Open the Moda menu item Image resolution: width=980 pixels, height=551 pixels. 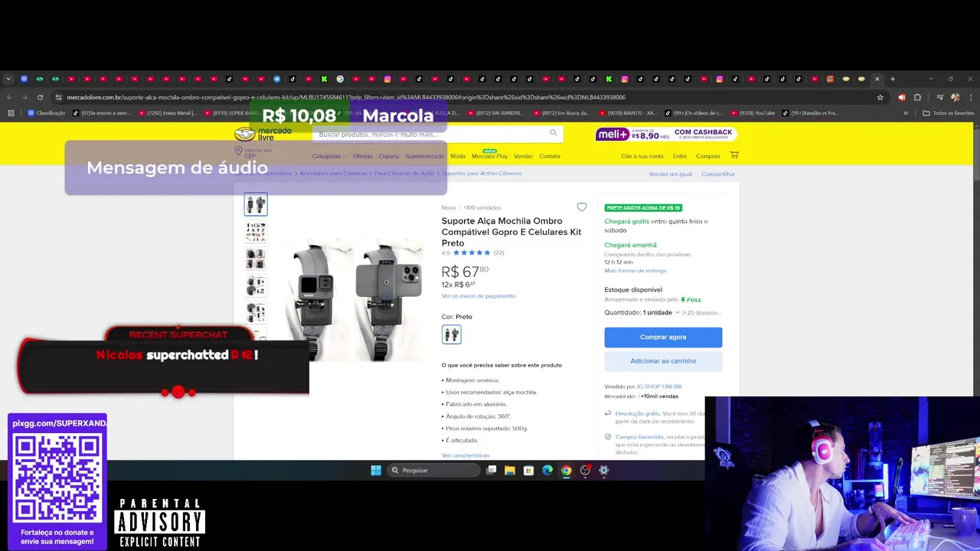(x=458, y=156)
